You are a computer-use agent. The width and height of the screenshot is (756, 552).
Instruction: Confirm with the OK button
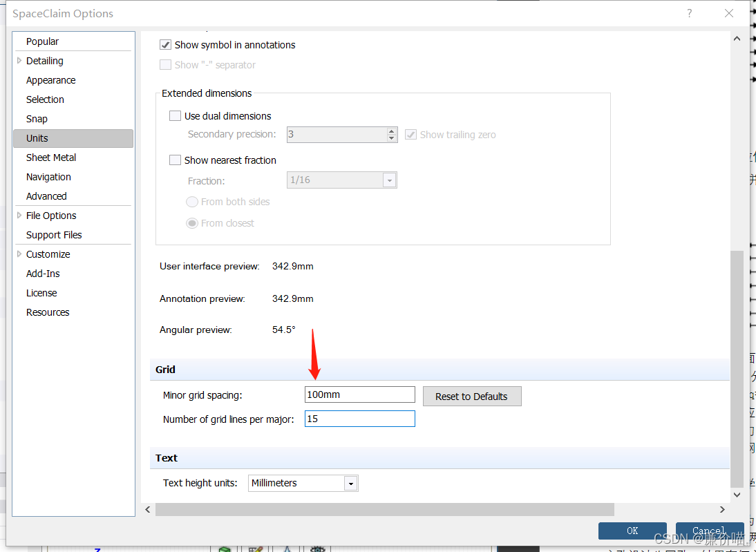632,531
